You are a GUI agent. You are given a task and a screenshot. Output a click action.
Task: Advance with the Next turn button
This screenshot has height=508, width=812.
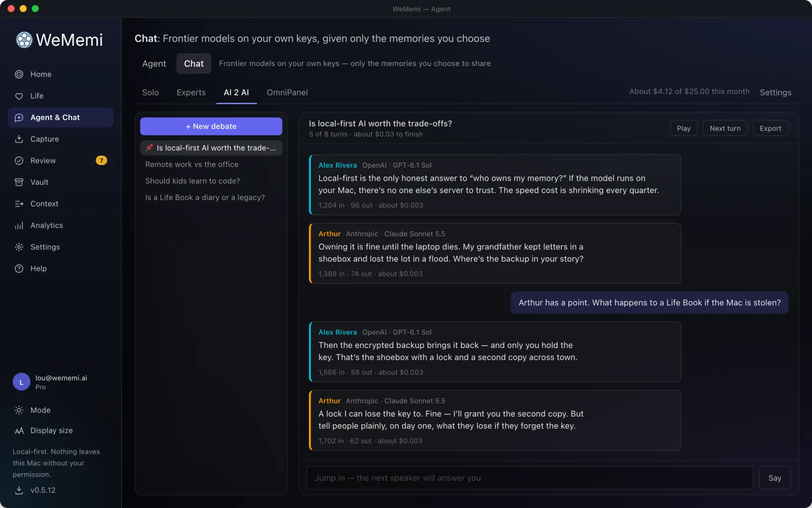725,129
